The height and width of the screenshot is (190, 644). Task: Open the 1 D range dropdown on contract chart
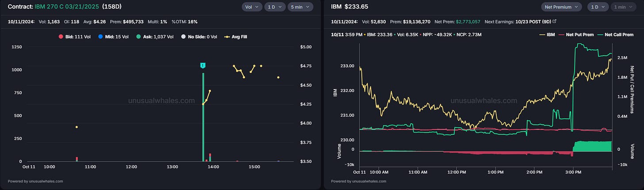point(275,7)
